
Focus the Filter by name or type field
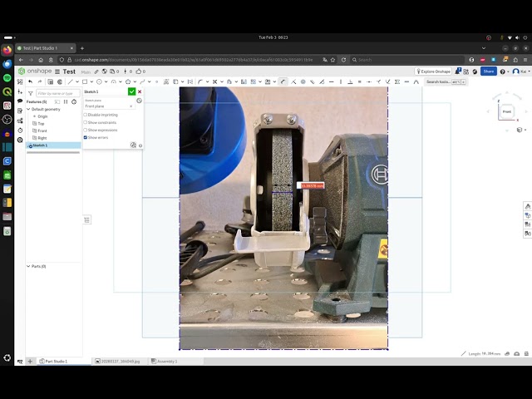pos(58,93)
